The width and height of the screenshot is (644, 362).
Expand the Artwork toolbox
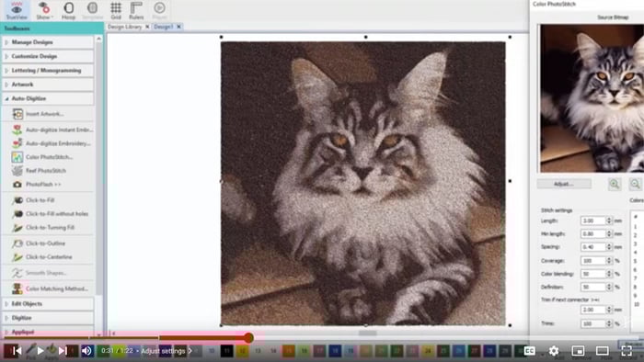[x=48, y=85]
